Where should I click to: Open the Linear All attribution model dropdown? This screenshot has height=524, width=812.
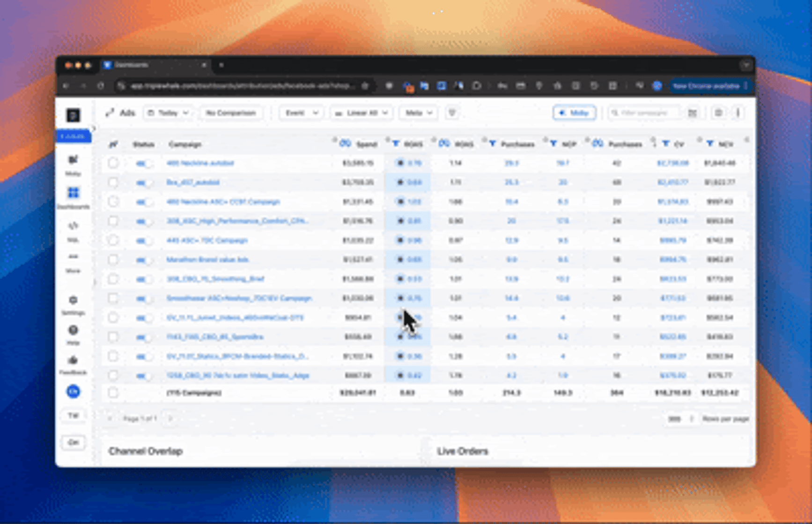(362, 113)
